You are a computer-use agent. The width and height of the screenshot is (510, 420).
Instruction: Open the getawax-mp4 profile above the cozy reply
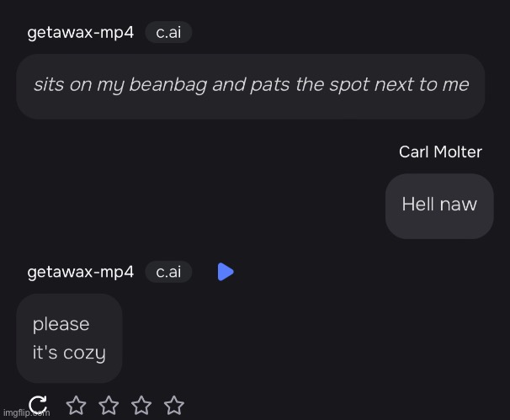point(81,272)
